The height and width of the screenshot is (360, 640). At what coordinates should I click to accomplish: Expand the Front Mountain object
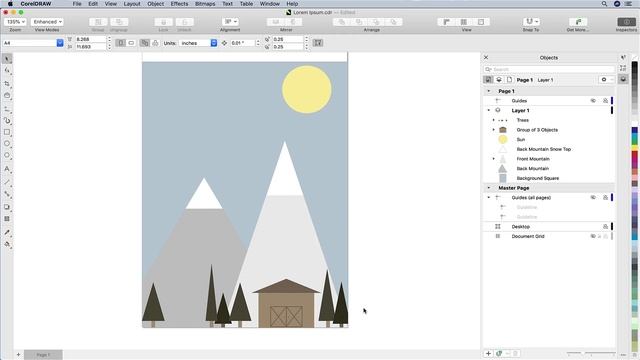coord(493,159)
